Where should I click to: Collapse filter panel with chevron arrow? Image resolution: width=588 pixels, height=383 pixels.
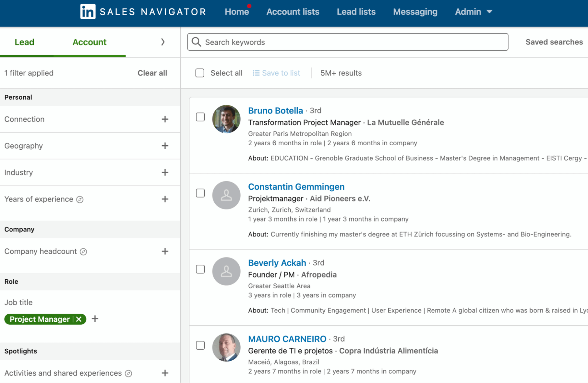pyautogui.click(x=163, y=42)
